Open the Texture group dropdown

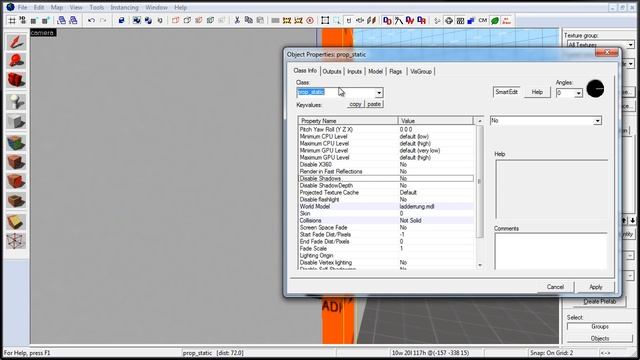coord(631,44)
